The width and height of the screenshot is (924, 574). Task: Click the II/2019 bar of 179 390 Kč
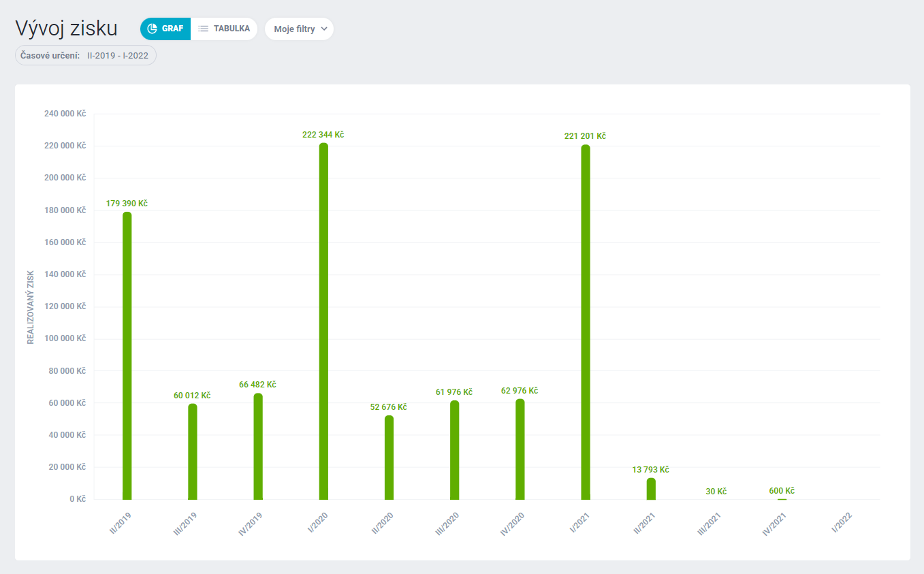coord(127,355)
